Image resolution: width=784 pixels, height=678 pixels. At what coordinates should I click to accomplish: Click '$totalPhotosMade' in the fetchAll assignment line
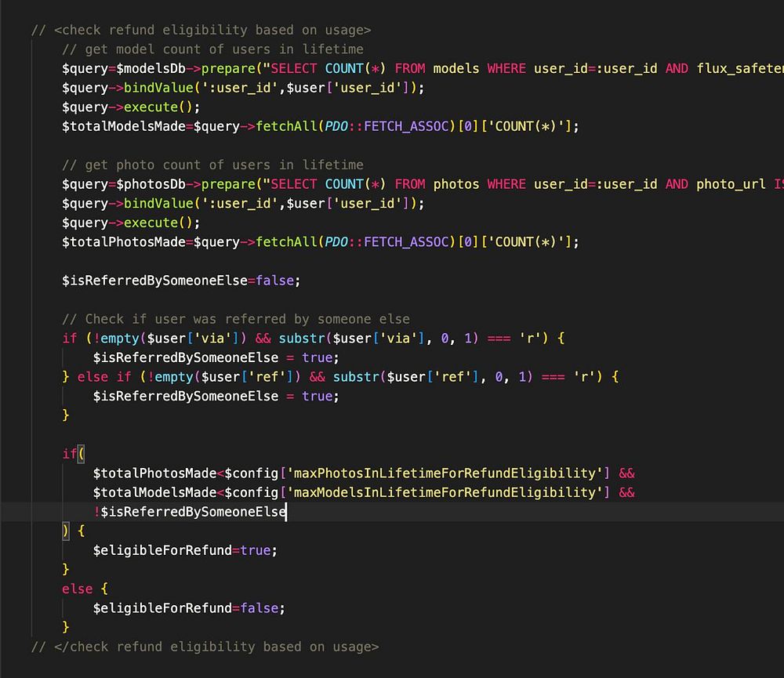(124, 242)
